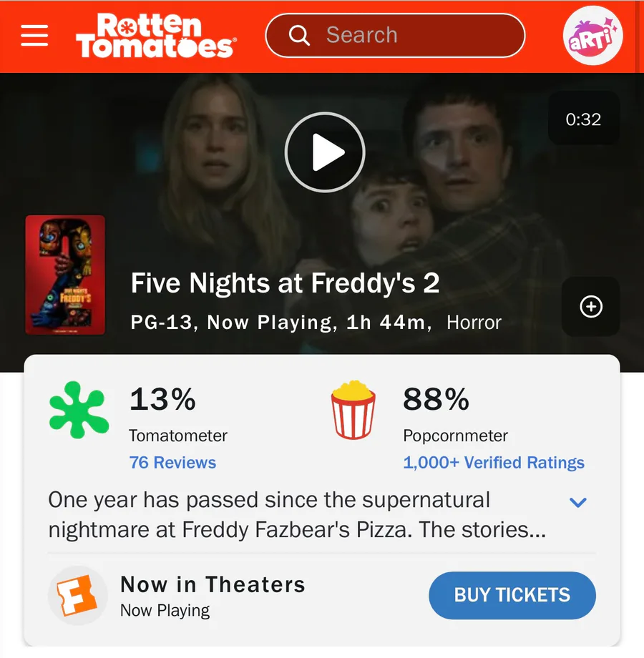The width and height of the screenshot is (644, 658).
Task: Click the popcorn bucket Popcornmeter icon
Action: pyautogui.click(x=353, y=411)
